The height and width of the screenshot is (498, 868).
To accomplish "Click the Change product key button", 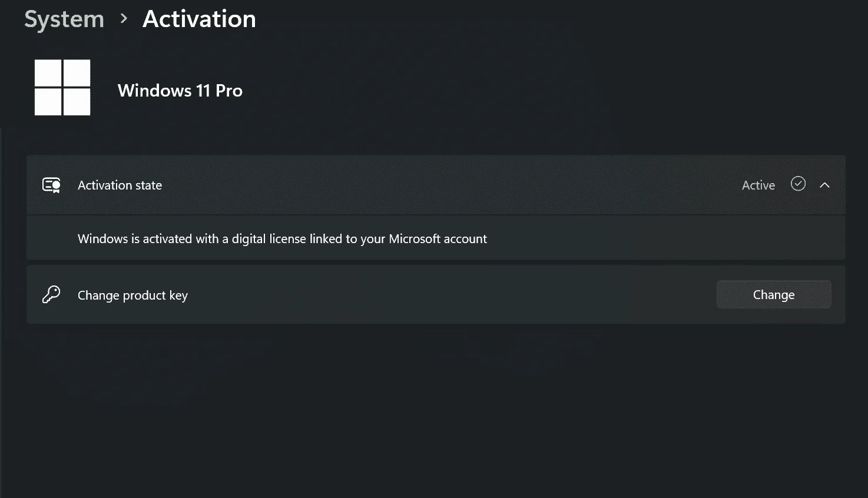I will pos(774,294).
